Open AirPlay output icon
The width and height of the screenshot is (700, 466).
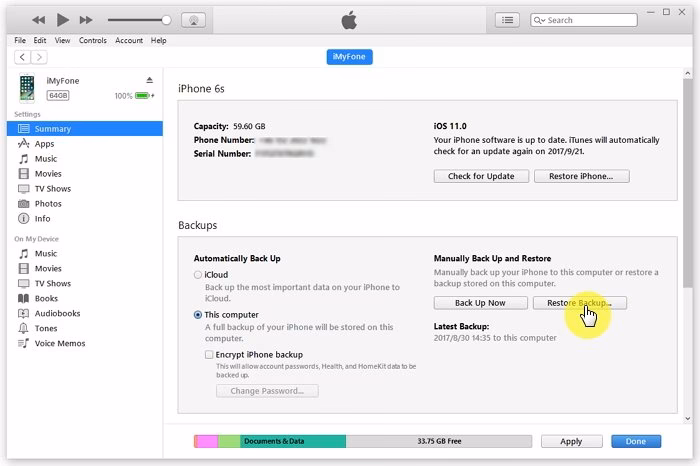click(195, 20)
